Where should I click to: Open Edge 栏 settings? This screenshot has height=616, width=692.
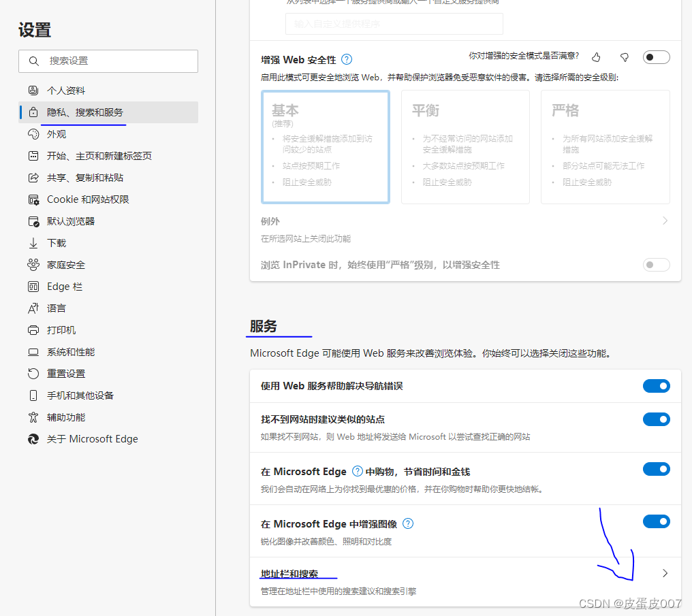108,287
